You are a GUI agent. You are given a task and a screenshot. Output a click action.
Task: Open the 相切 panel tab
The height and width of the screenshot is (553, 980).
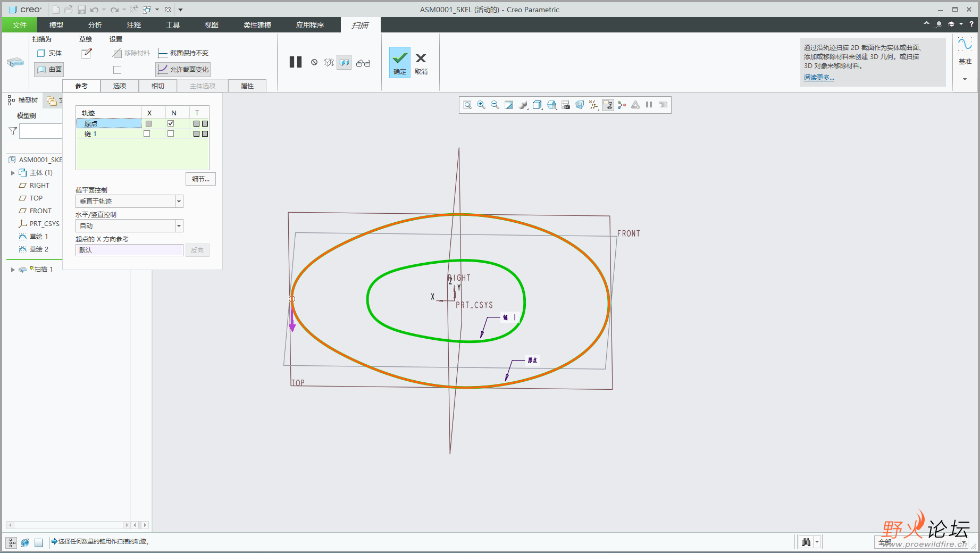tap(158, 86)
